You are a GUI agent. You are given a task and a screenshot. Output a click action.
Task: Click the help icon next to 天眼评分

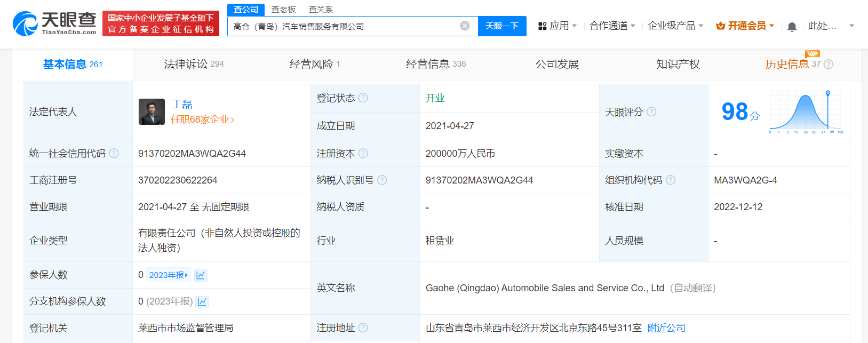point(651,111)
